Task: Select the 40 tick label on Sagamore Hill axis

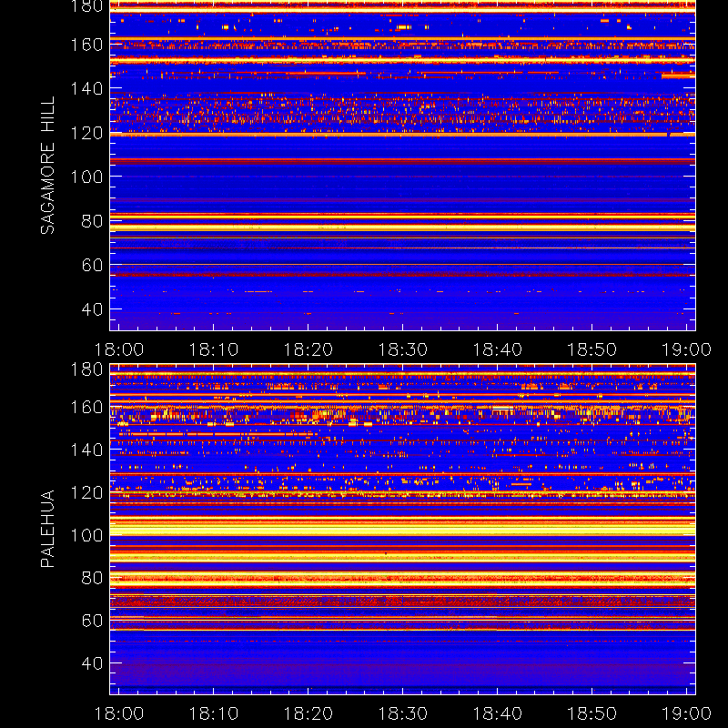Action: click(x=92, y=309)
